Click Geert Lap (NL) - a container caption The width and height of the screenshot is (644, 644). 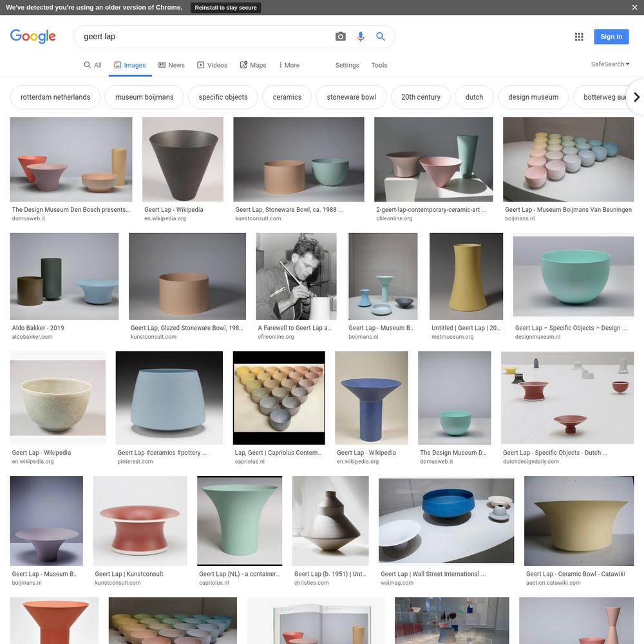pyautogui.click(x=240, y=574)
